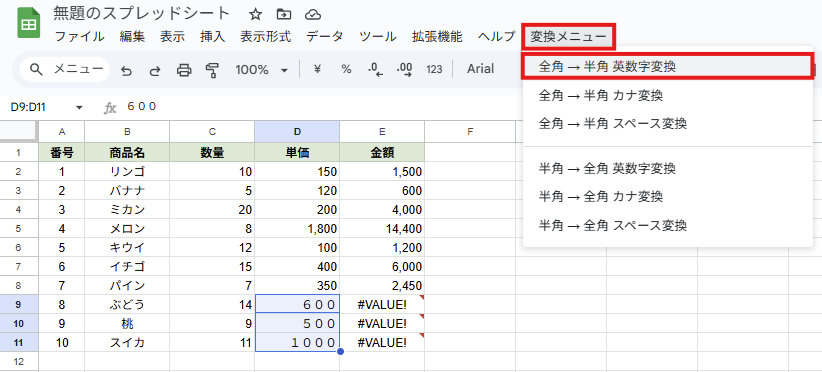Select column D header

pyautogui.click(x=297, y=131)
